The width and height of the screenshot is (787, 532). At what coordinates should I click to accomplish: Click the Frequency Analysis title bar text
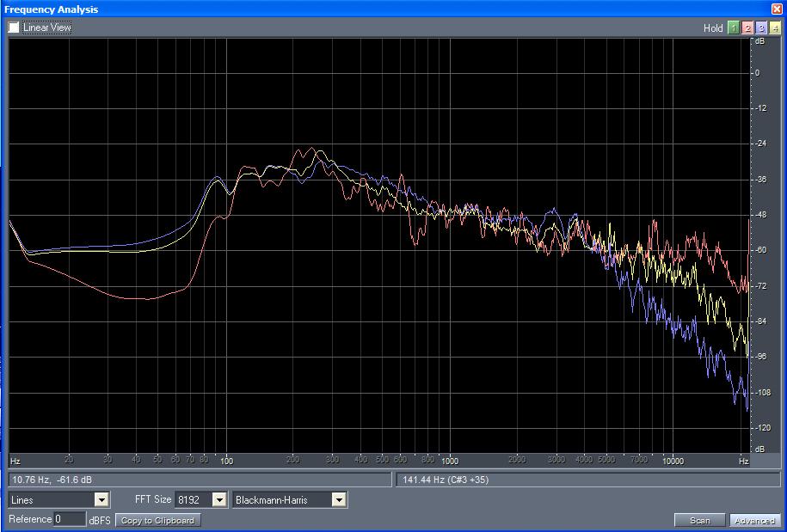click(x=52, y=9)
